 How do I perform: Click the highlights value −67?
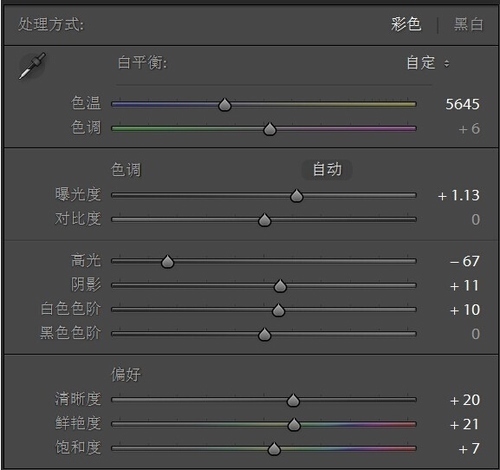(465, 261)
